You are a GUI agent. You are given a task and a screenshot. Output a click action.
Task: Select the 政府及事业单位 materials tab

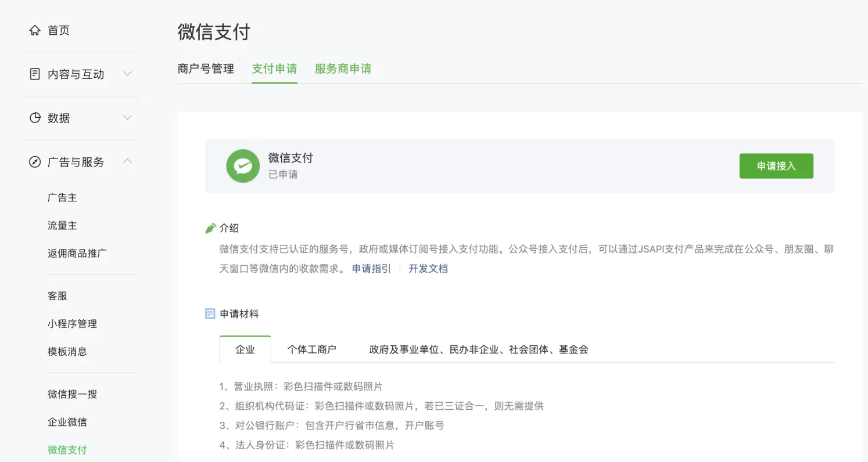(x=479, y=349)
